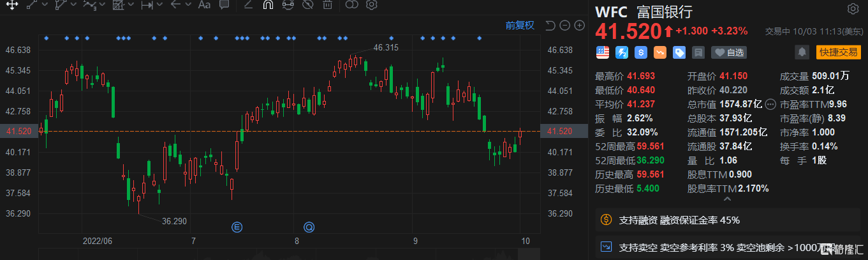Click the 最高价 41.693 value

click(642, 75)
